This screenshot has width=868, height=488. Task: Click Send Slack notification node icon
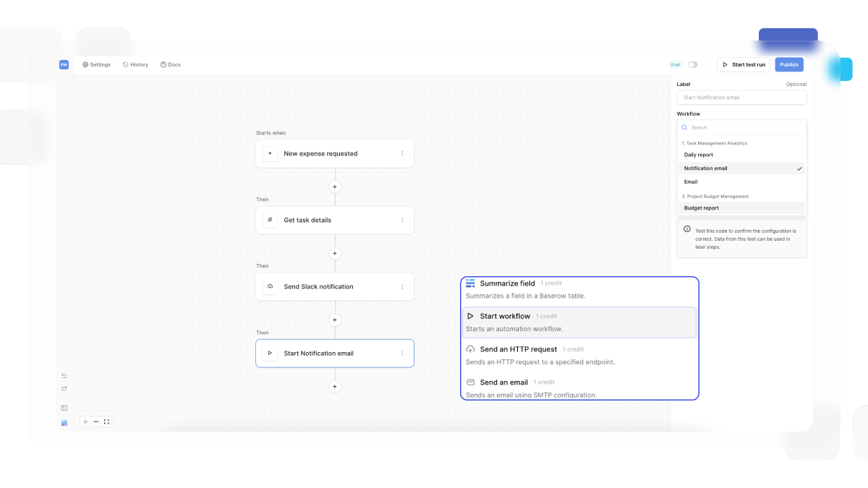click(270, 286)
